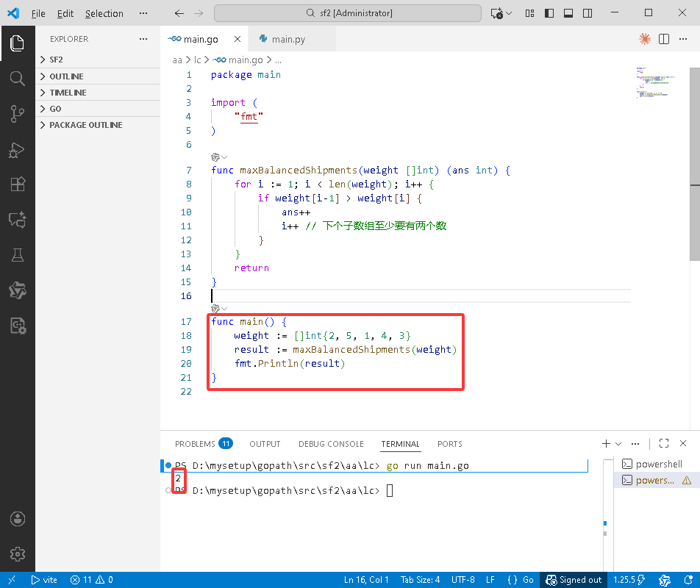This screenshot has height=588, width=700.
Task: Switch to the DEBUG CONSOLE tab
Action: [331, 444]
